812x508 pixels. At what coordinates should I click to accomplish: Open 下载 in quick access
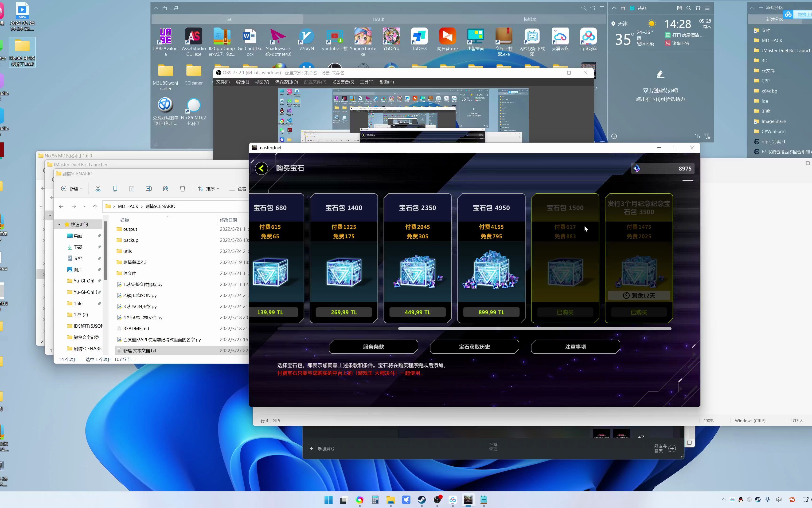[78, 247]
